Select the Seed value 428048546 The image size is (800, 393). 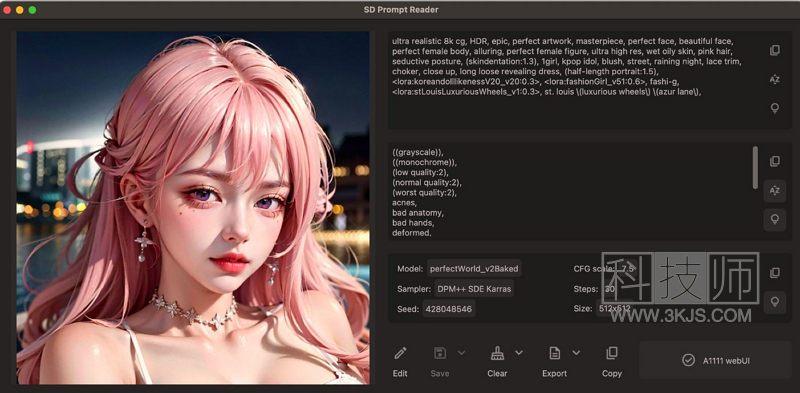coord(449,309)
